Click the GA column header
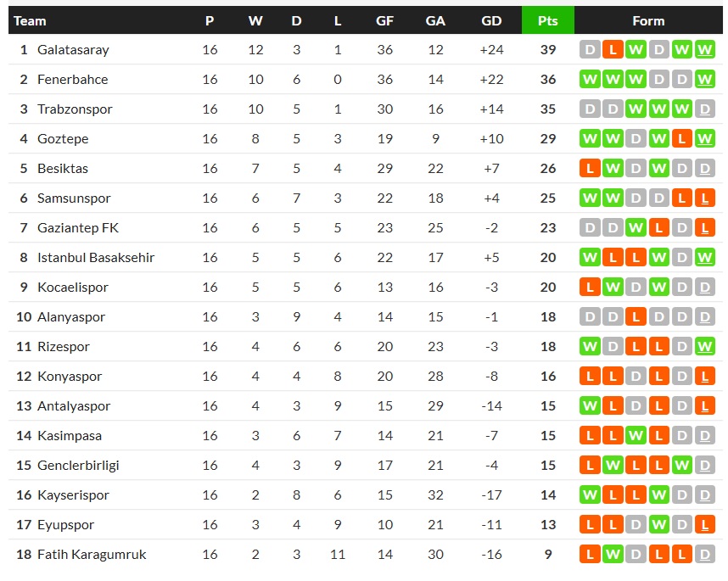The height and width of the screenshot is (581, 728). [435, 21]
